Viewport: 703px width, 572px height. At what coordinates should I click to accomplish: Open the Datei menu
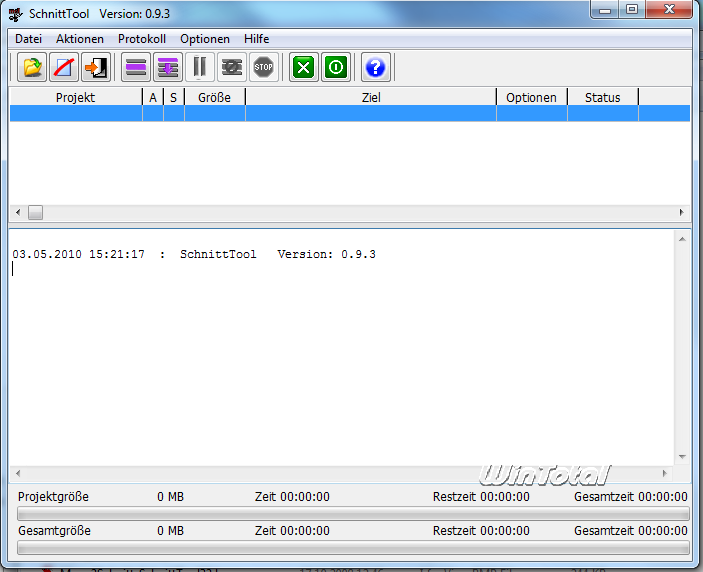pyautogui.click(x=28, y=39)
